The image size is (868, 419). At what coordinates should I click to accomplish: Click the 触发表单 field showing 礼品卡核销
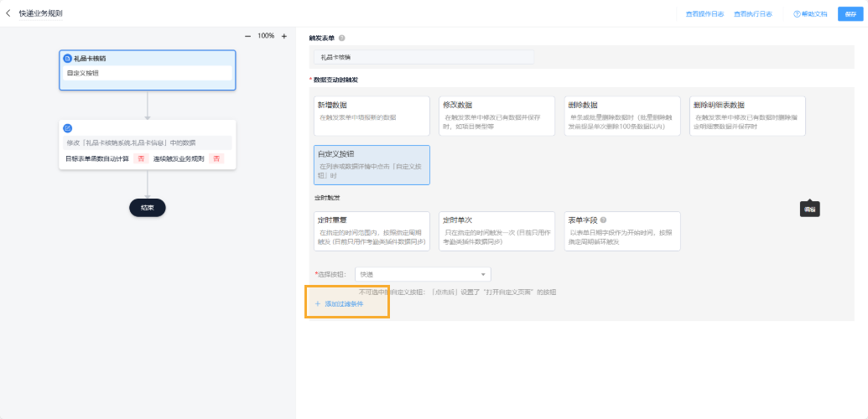click(424, 57)
